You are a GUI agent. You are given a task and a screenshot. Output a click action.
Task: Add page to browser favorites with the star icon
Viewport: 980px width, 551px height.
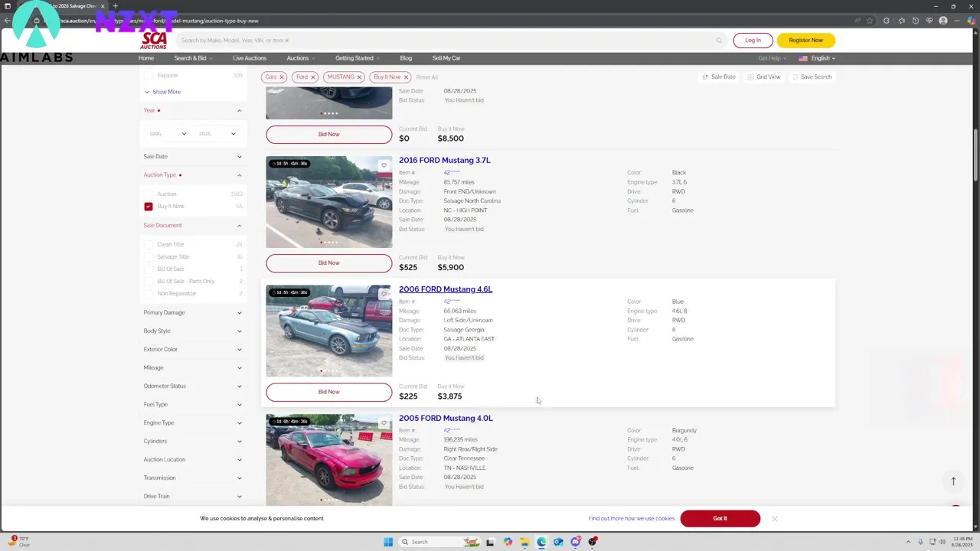(871, 21)
